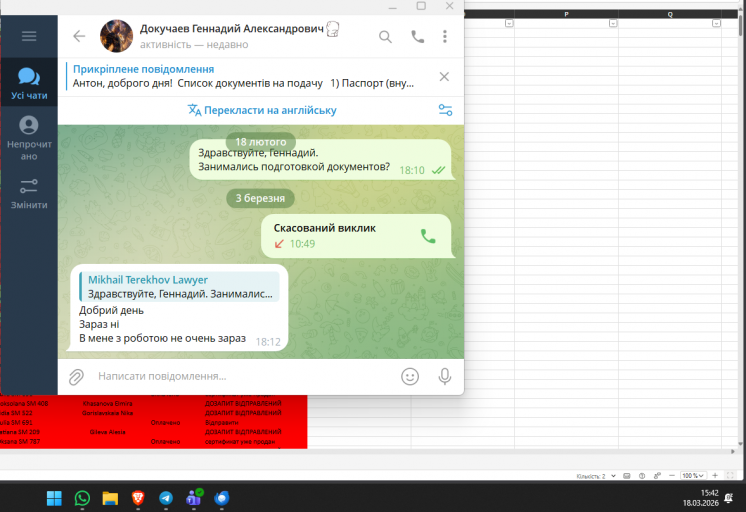Open translation settings sliders icon

[445, 110]
